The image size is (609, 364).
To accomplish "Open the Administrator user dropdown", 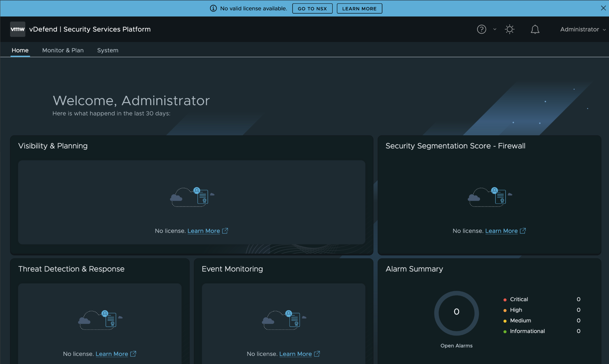I will click(x=583, y=29).
